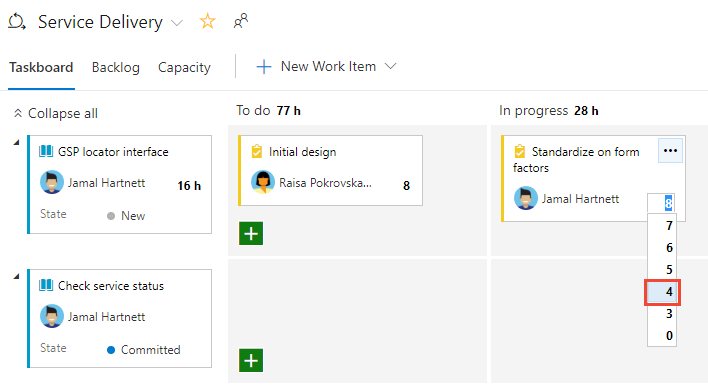Select 4 from remaining work list
708x386 pixels.
click(662, 292)
